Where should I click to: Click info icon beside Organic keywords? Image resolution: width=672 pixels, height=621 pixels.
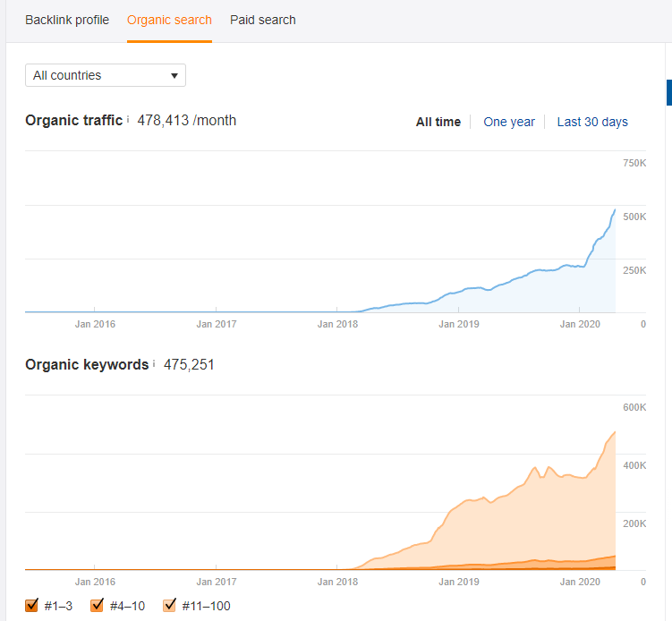click(154, 364)
